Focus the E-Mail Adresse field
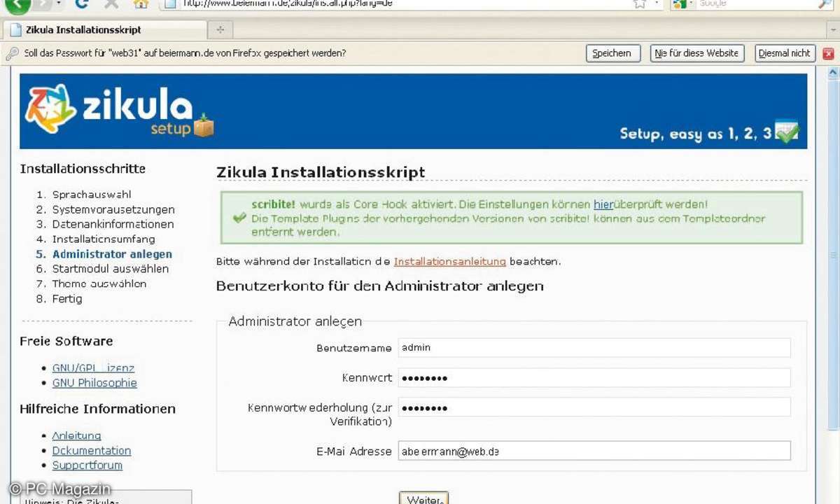Image resolution: width=840 pixels, height=504 pixels. 594,451
